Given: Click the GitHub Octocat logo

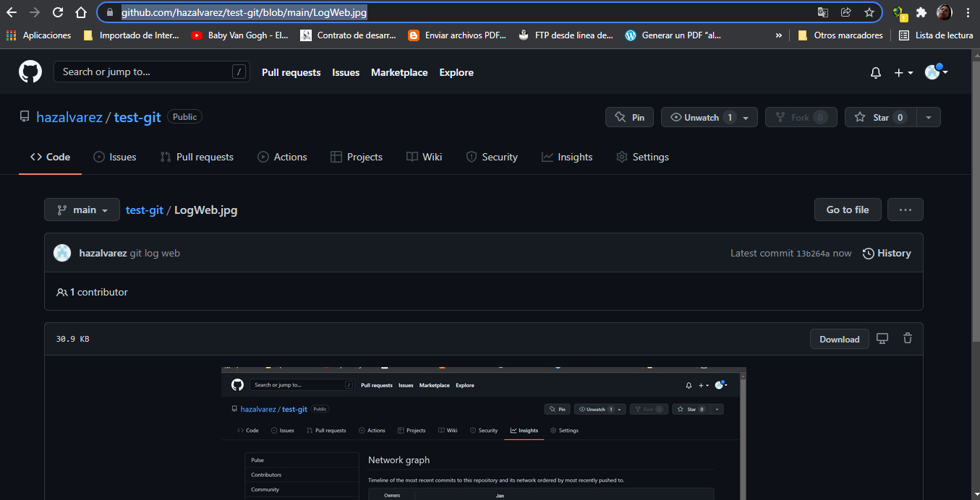Looking at the screenshot, I should coord(30,72).
